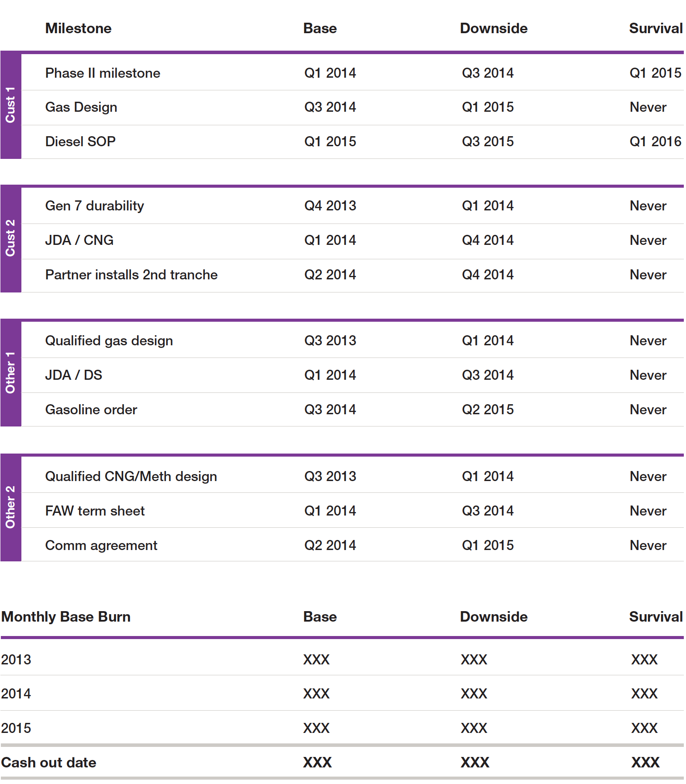Click Q4 2013 base value for Gen 7 durability
Viewport: 686px width, 784px height.
pos(330,206)
